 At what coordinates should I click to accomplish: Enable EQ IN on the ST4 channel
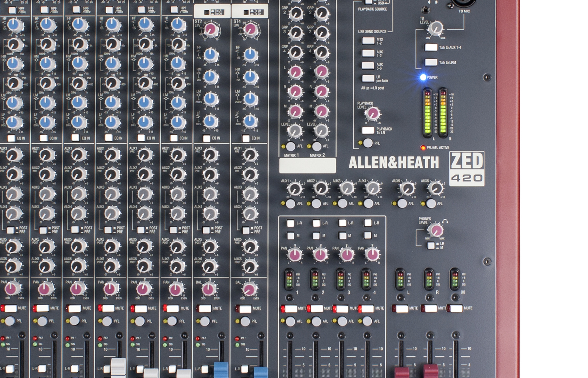[x=246, y=138]
